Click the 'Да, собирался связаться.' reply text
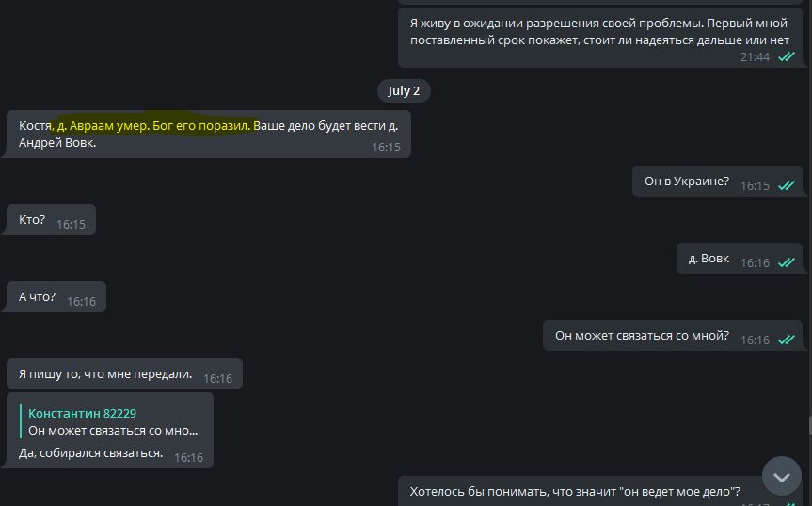 [x=90, y=453]
